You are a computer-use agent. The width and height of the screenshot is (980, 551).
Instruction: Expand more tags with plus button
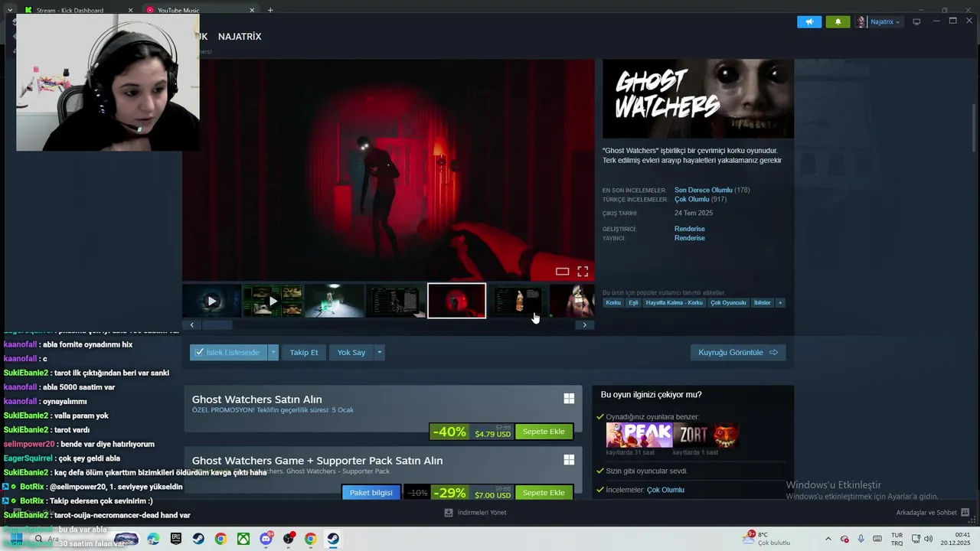pyautogui.click(x=780, y=303)
